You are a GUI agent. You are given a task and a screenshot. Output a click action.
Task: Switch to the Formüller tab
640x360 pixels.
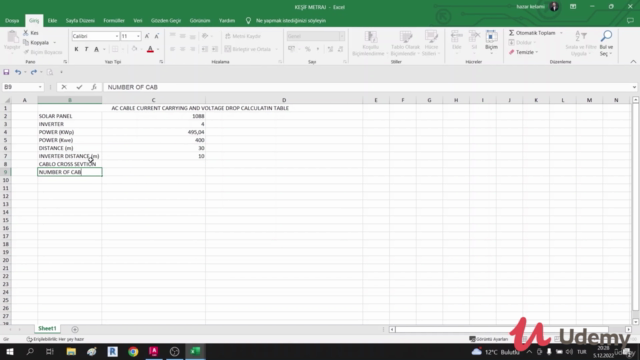pyautogui.click(x=114, y=20)
